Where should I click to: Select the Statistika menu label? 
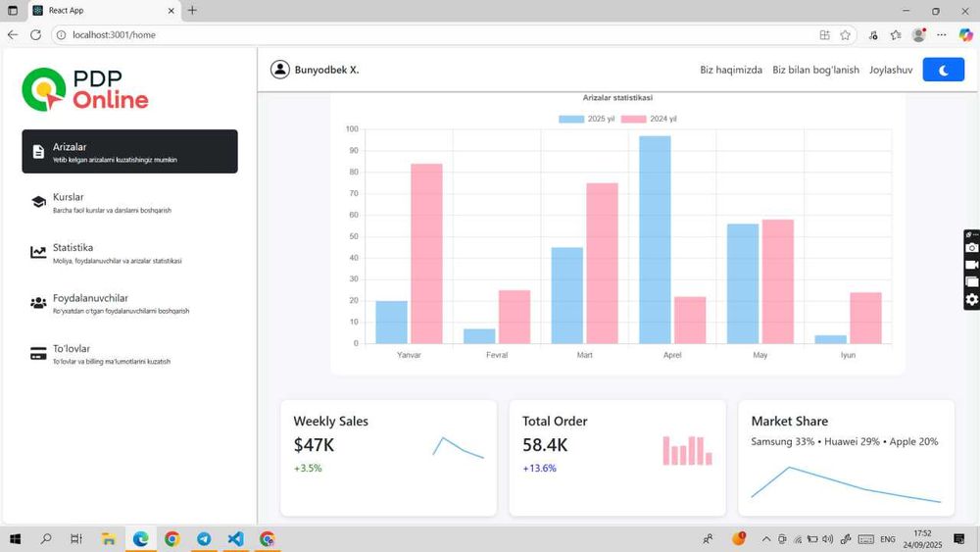[73, 247]
